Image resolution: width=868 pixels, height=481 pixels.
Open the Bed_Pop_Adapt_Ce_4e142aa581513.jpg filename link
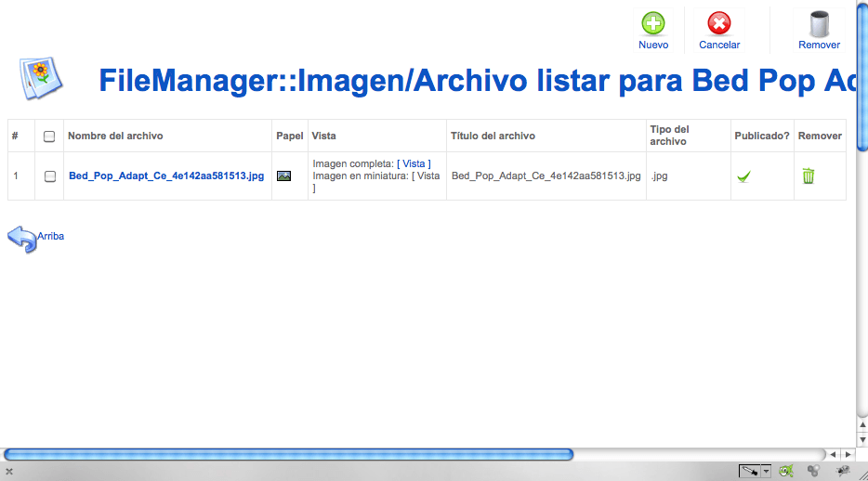click(166, 175)
